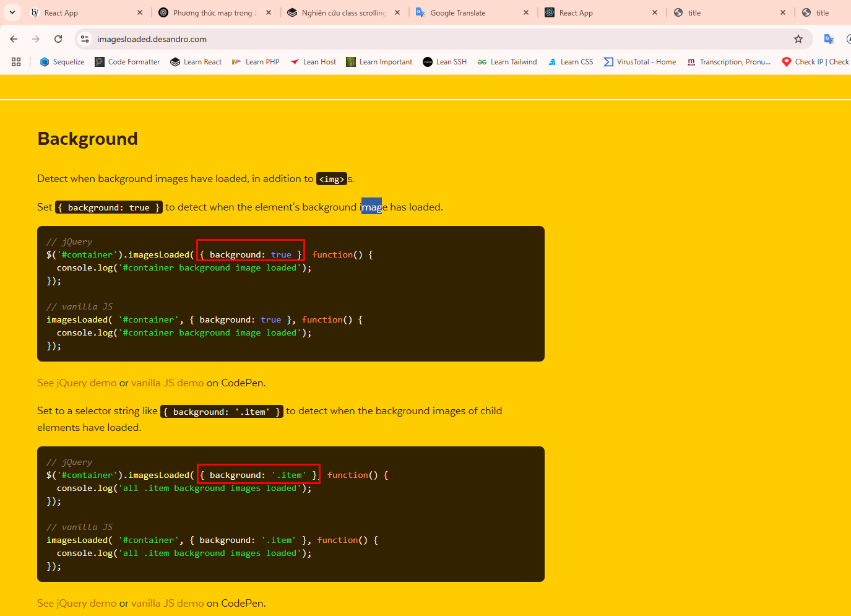Expand the tab search dropdown arrow
This screenshot has height=616, width=851.
[x=12, y=12]
